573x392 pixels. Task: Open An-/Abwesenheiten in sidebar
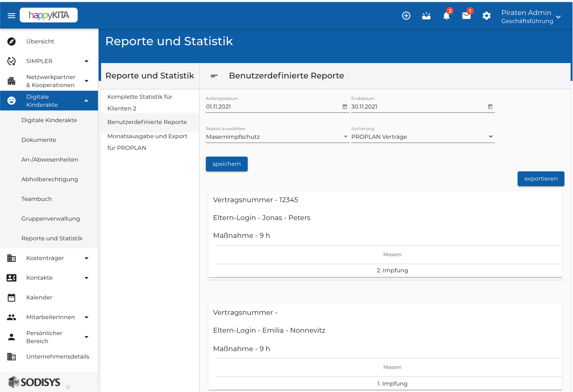[x=50, y=160]
